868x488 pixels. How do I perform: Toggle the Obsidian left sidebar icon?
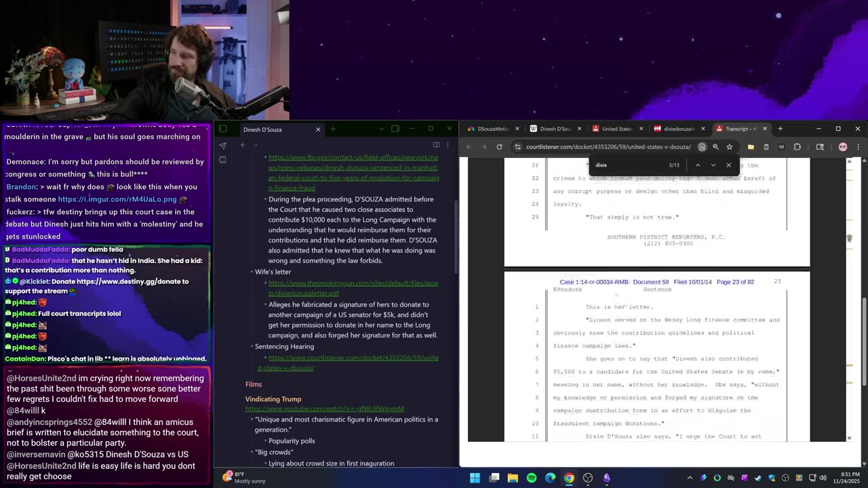222,129
